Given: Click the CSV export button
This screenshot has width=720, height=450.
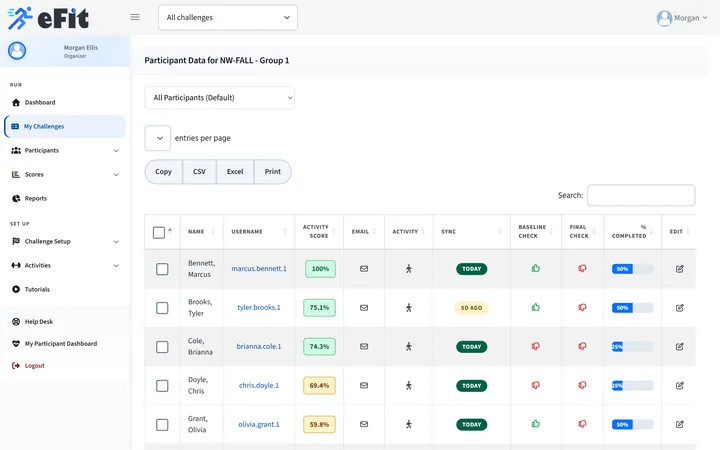Looking at the screenshot, I should click(x=199, y=172).
